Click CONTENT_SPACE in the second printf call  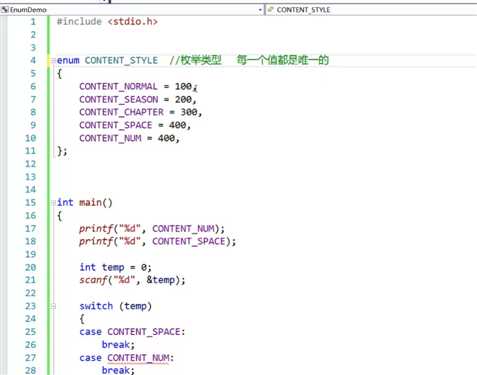point(189,241)
